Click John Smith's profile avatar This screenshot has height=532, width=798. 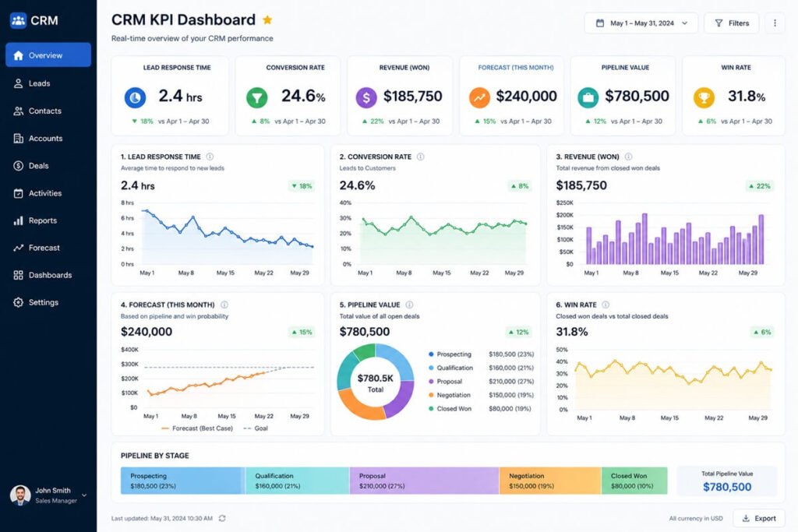[x=20, y=495]
